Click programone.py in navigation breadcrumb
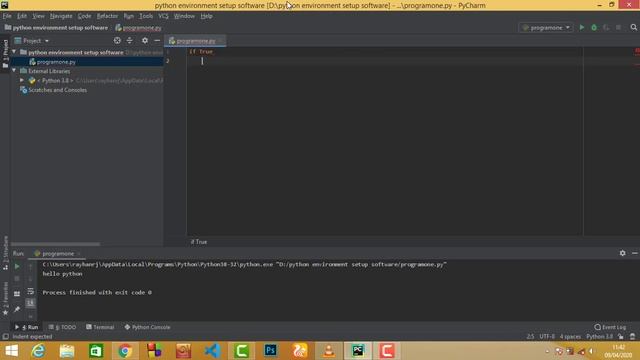The height and width of the screenshot is (360, 640). tap(138, 28)
